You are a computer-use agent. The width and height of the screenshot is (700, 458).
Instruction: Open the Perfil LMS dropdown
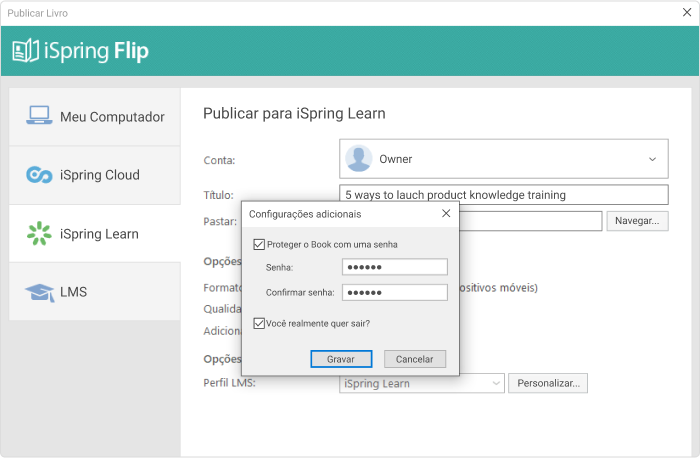pos(421,383)
